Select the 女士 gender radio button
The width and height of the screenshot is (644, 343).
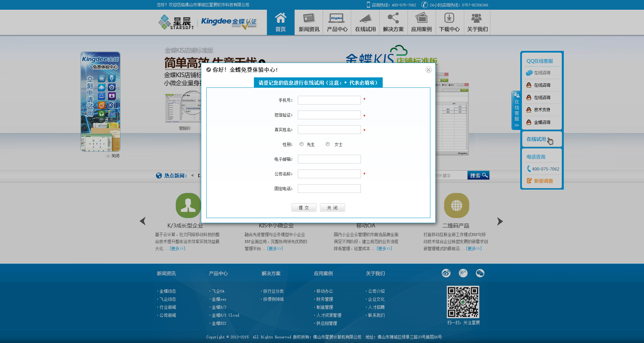(x=328, y=144)
